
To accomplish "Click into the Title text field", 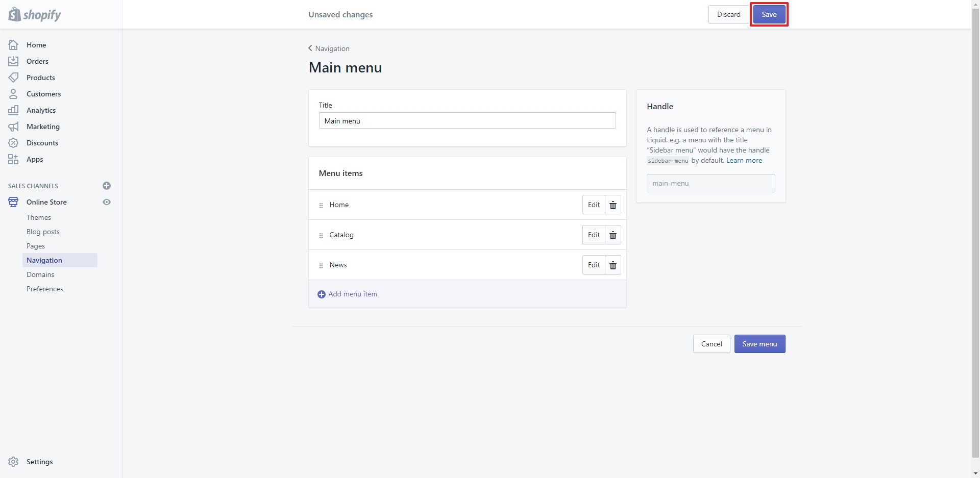I will tap(467, 121).
